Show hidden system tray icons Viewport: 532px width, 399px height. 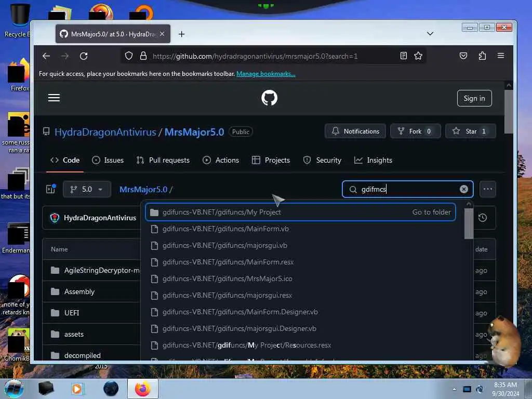[x=454, y=389]
